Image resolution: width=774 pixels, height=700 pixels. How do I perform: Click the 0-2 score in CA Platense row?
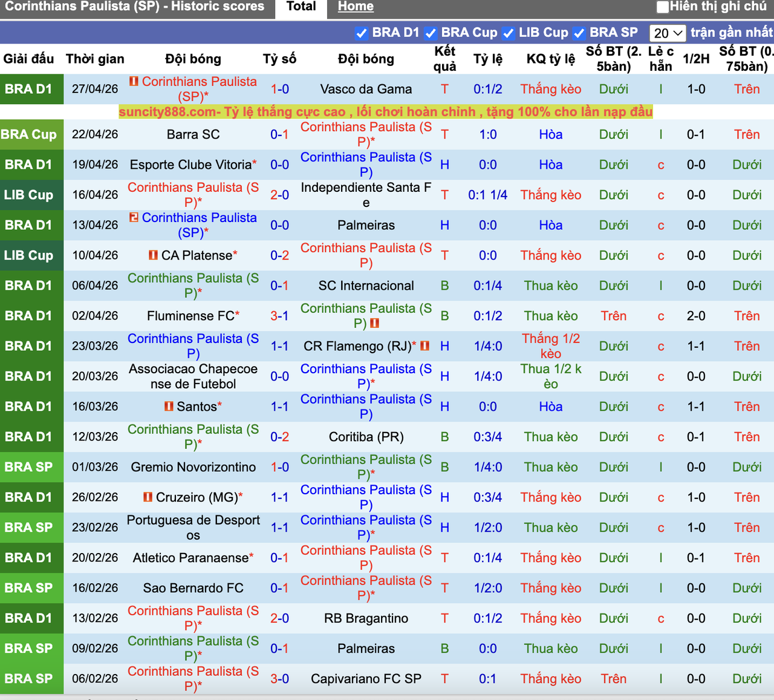(279, 255)
